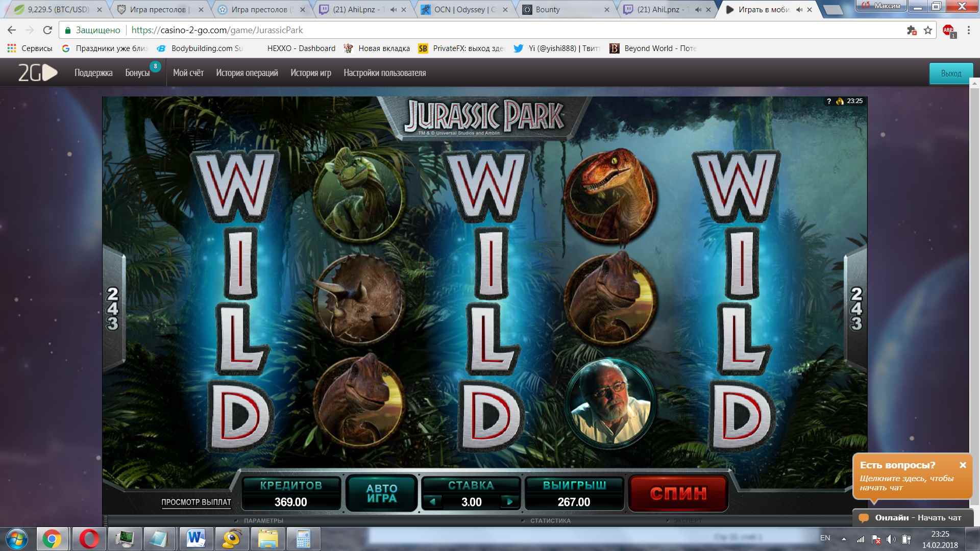
Task: Open Opera from the taskbar
Action: pyautogui.click(x=89, y=539)
